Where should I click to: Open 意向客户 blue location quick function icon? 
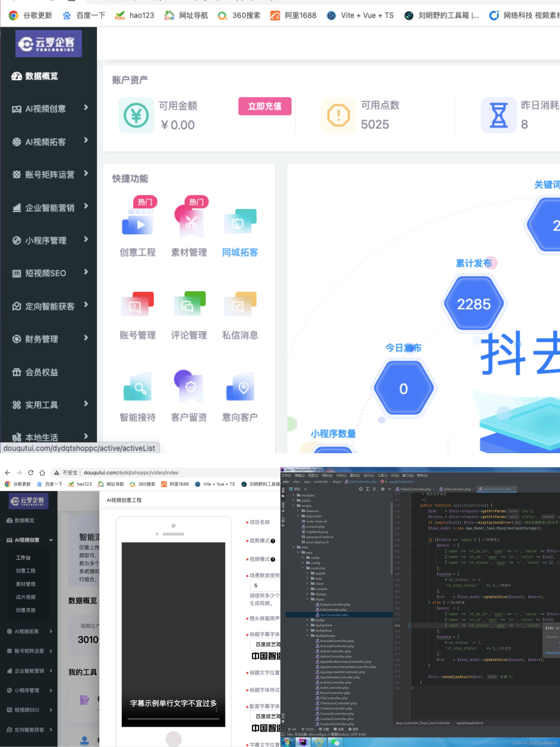(x=240, y=387)
